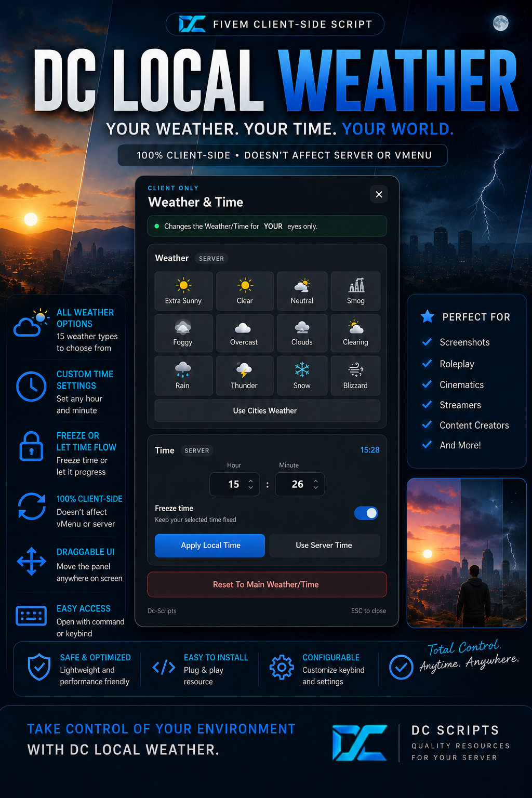Click the city skyline preview thumbnail
The width and height of the screenshot is (532, 798).
[x=467, y=553]
